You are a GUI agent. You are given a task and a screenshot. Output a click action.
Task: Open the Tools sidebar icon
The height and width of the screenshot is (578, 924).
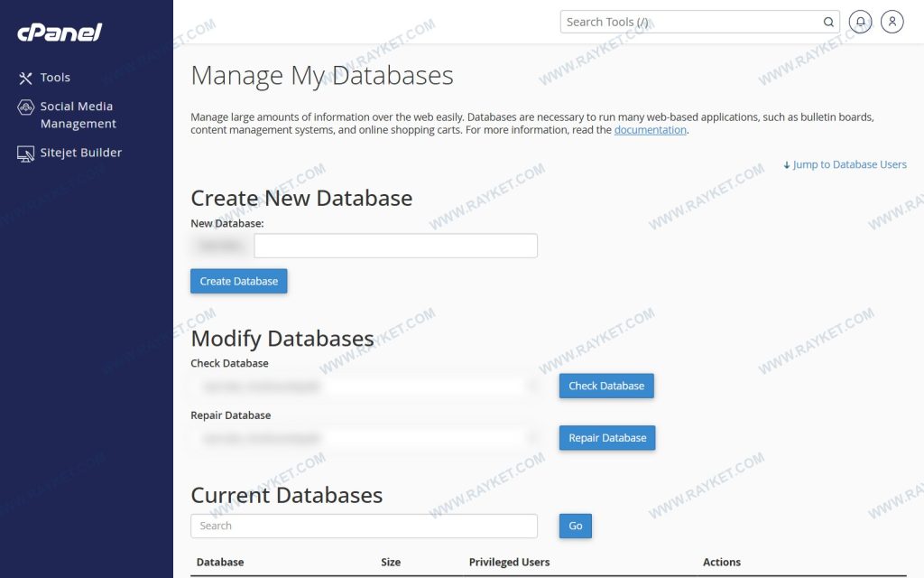(x=25, y=78)
